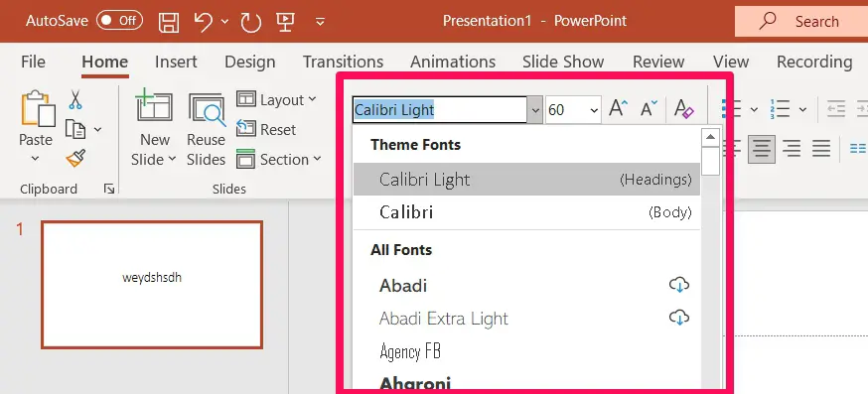Clear all formatting icon
868x394 pixels.
click(x=683, y=108)
